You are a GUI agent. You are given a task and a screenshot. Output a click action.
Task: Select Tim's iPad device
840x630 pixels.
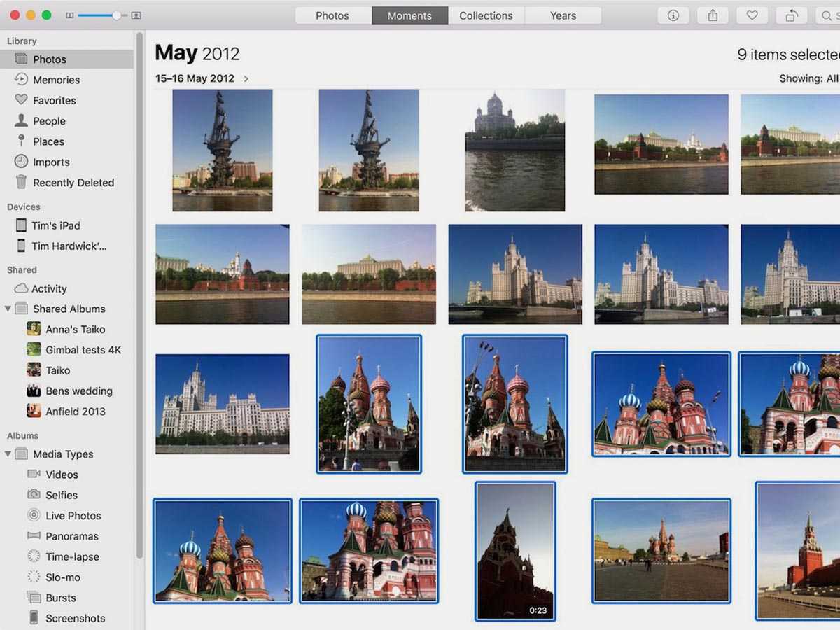[55, 225]
